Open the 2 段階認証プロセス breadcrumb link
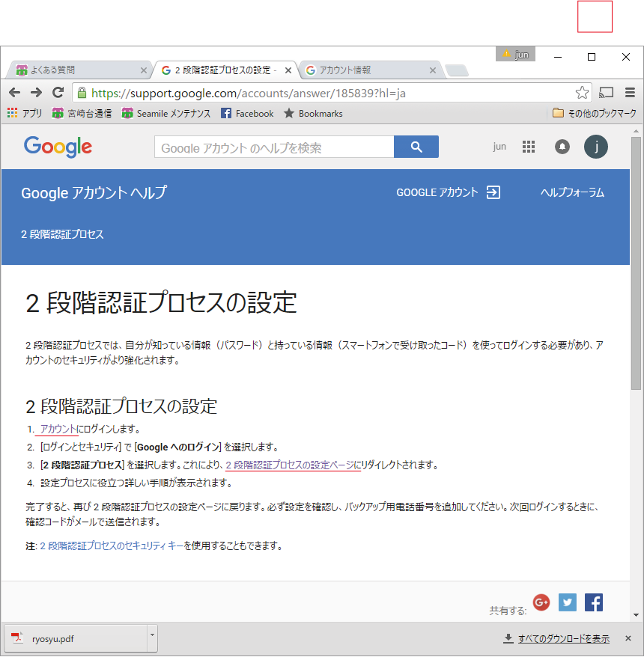The width and height of the screenshot is (644, 657). (x=62, y=234)
